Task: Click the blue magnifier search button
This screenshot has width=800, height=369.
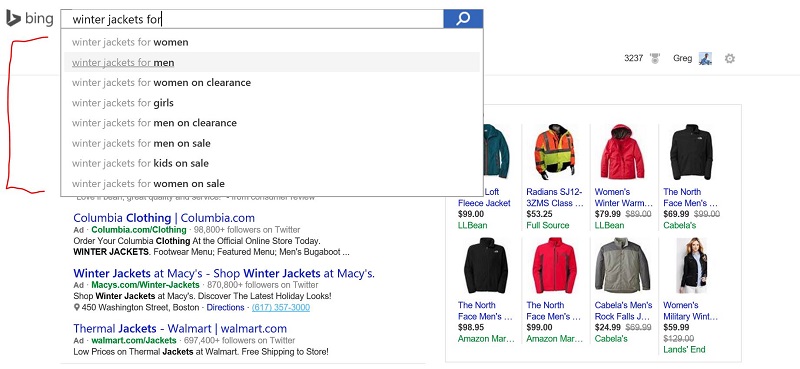Action: [463, 19]
